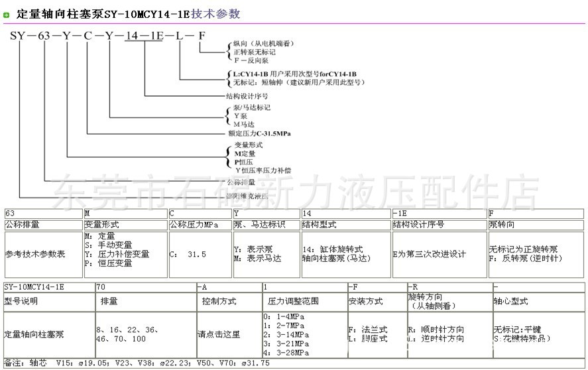
Task: Click the '型号说明' header cell
Action: [x=49, y=301]
